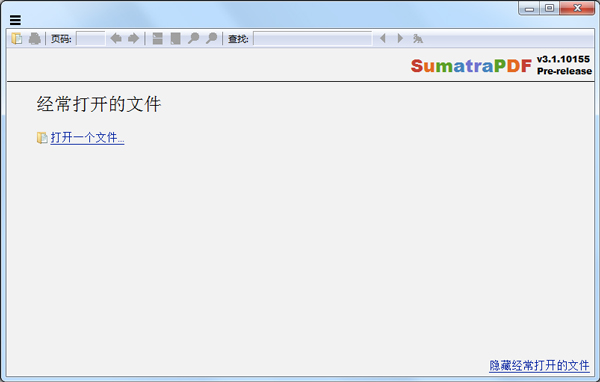600x382 pixels.
Task: Go to previous page arrow
Action: click(116, 38)
